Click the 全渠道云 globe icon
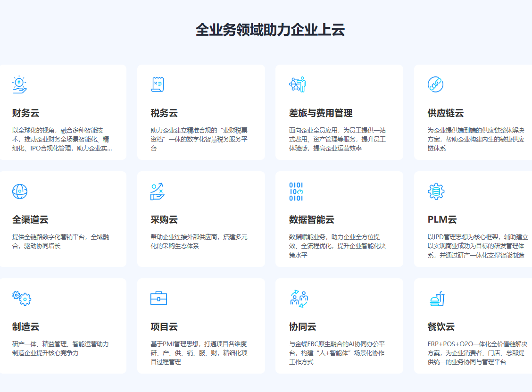Viewport: 532px width, 392px height. pyautogui.click(x=19, y=191)
